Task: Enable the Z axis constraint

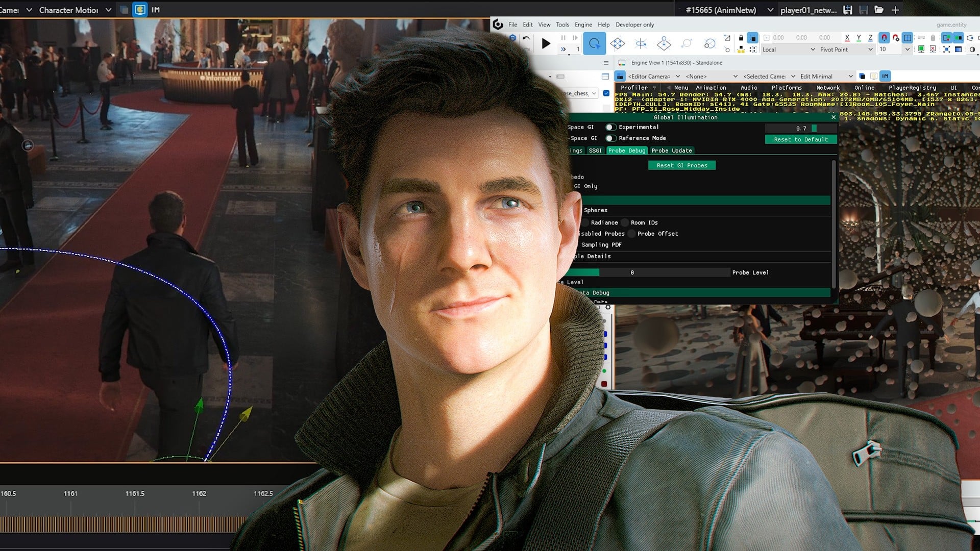Action: (x=870, y=38)
